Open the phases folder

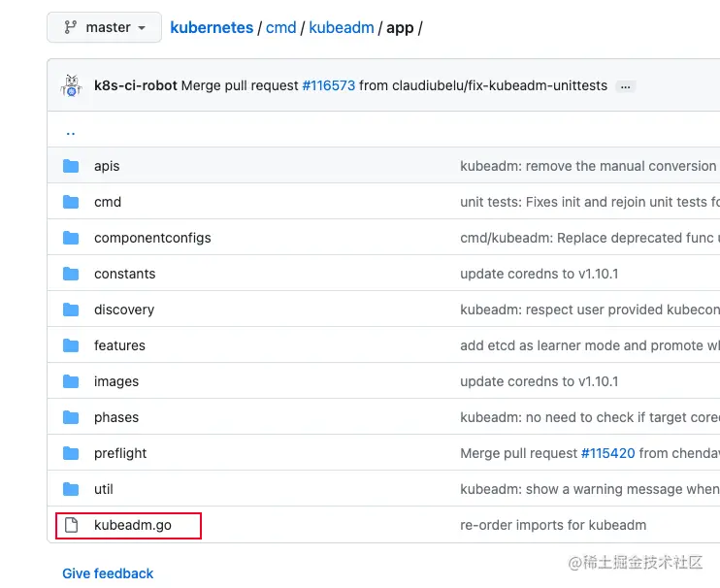click(116, 417)
